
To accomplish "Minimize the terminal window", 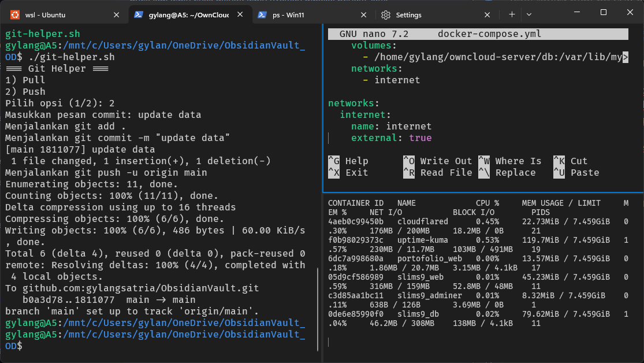I will (576, 12).
